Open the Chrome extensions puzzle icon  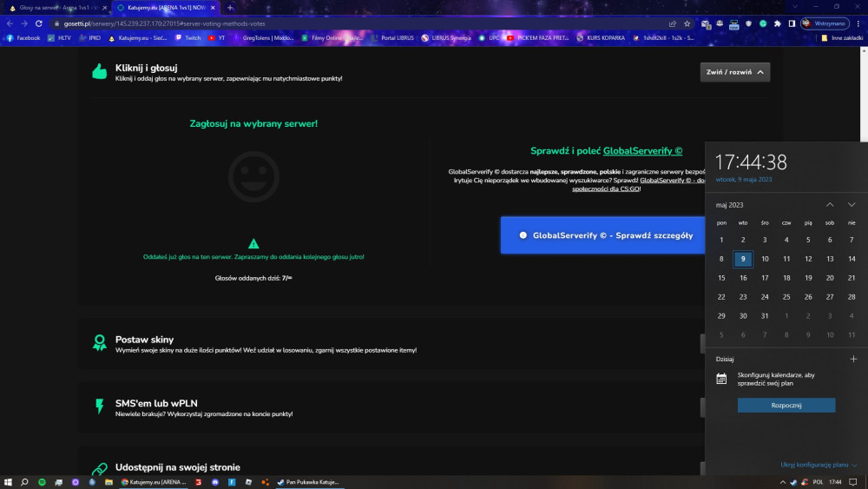tap(777, 23)
